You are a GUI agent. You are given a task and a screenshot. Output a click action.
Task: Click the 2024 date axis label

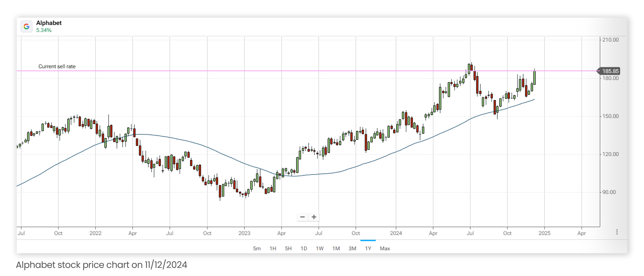click(x=396, y=233)
